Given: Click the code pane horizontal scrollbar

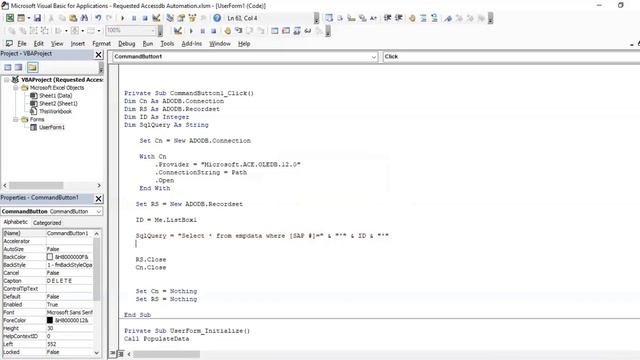Looking at the screenshot, I should [x=167, y=354].
